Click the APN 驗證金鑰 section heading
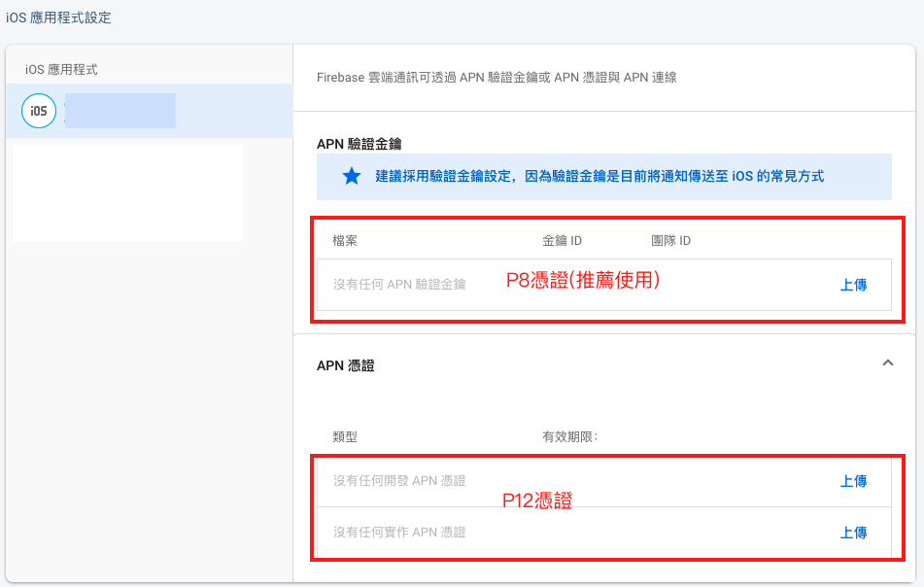Image resolution: width=924 pixels, height=587 pixels. pyautogui.click(x=359, y=144)
